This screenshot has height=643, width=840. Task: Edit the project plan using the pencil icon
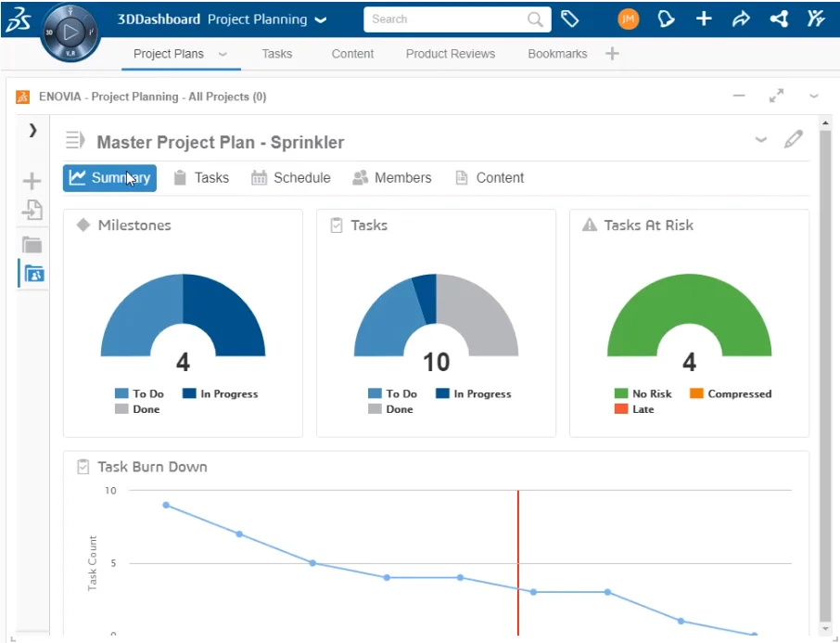794,139
